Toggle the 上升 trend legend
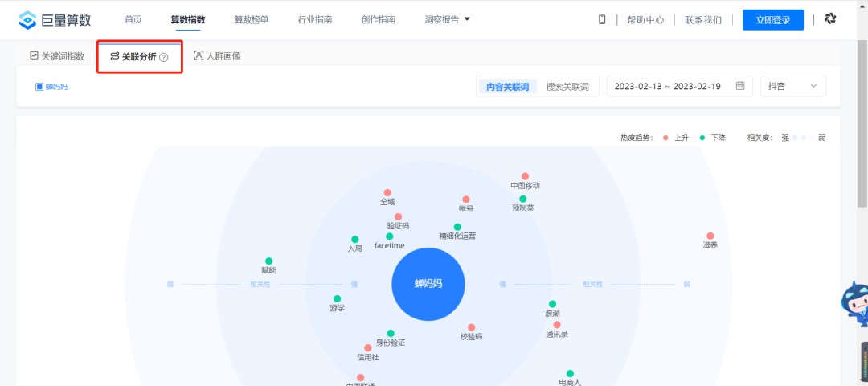The width and height of the screenshot is (868, 386). (677, 138)
